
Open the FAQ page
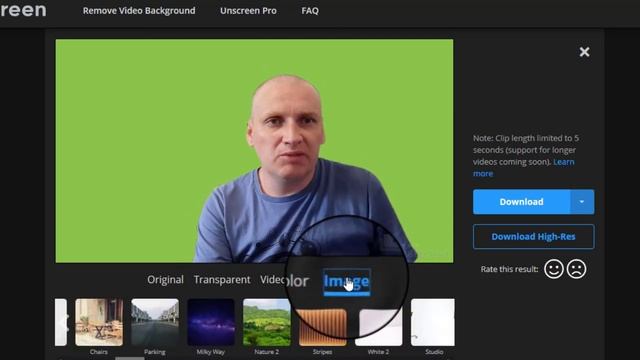pyautogui.click(x=310, y=11)
